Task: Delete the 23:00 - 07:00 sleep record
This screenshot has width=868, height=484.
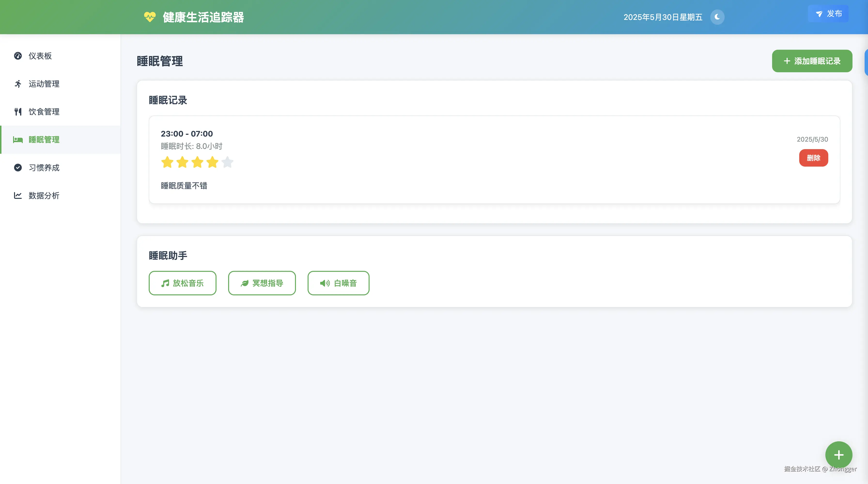Action: pyautogui.click(x=814, y=158)
